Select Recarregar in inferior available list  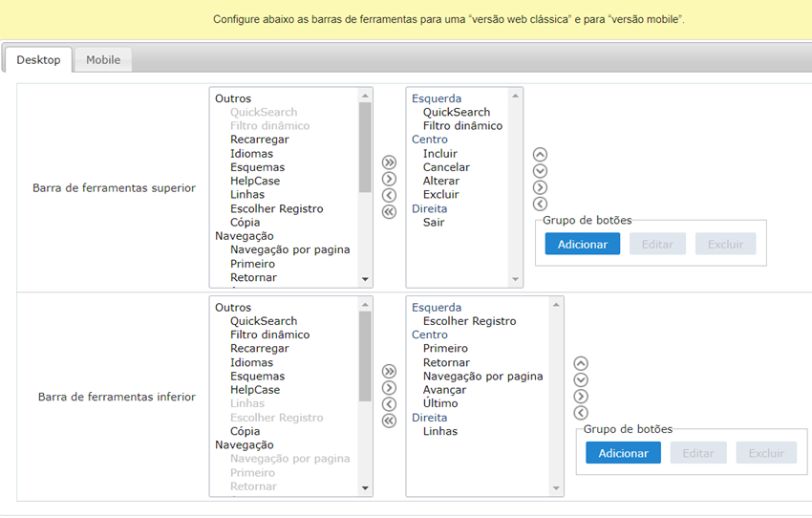260,348
